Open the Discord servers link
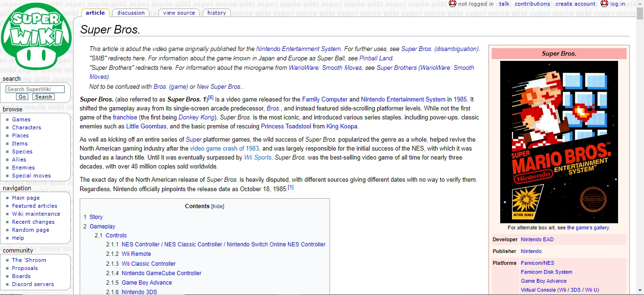 33,284
